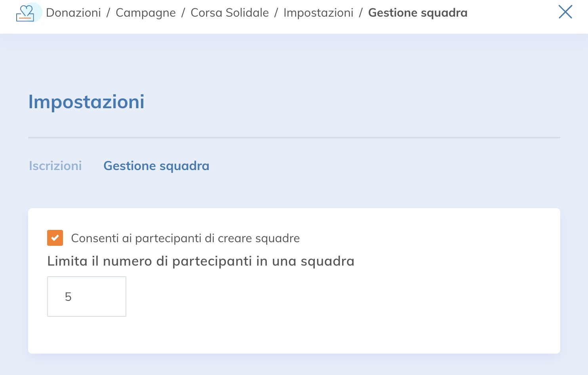Image resolution: width=588 pixels, height=375 pixels.
Task: Open Donazioni from the breadcrumb
Action: [73, 12]
